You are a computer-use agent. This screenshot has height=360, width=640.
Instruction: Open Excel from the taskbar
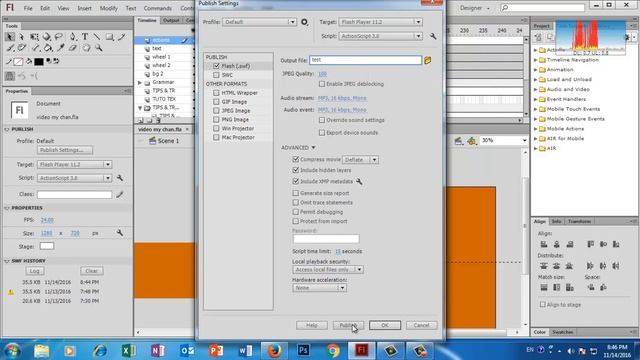(x=129, y=350)
